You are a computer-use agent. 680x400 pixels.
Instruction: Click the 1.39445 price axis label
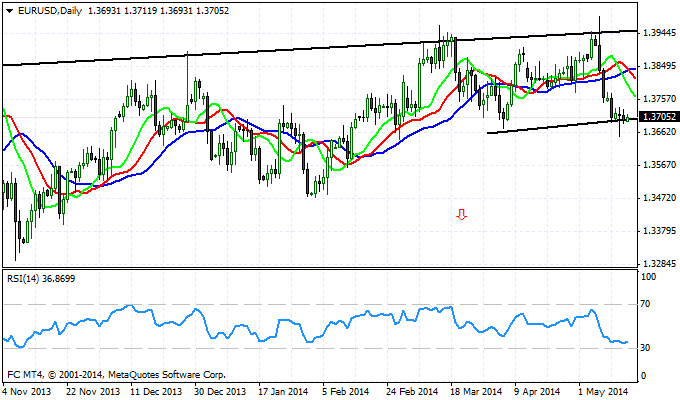[x=659, y=33]
